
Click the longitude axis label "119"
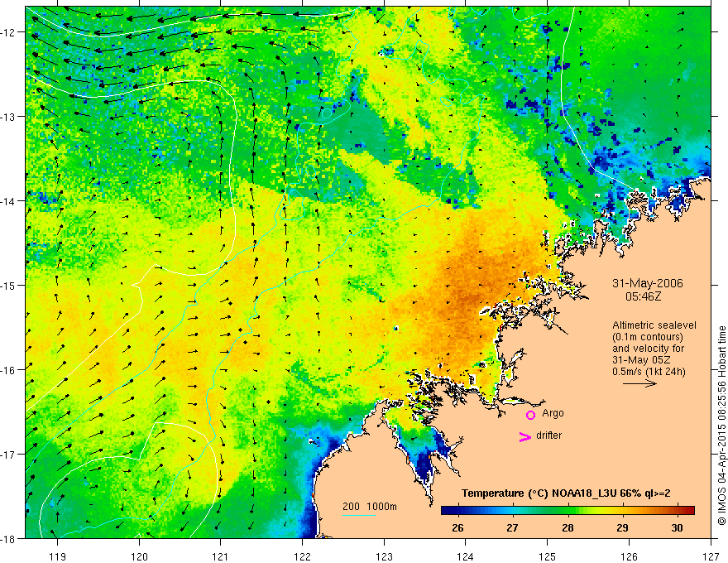58,557
